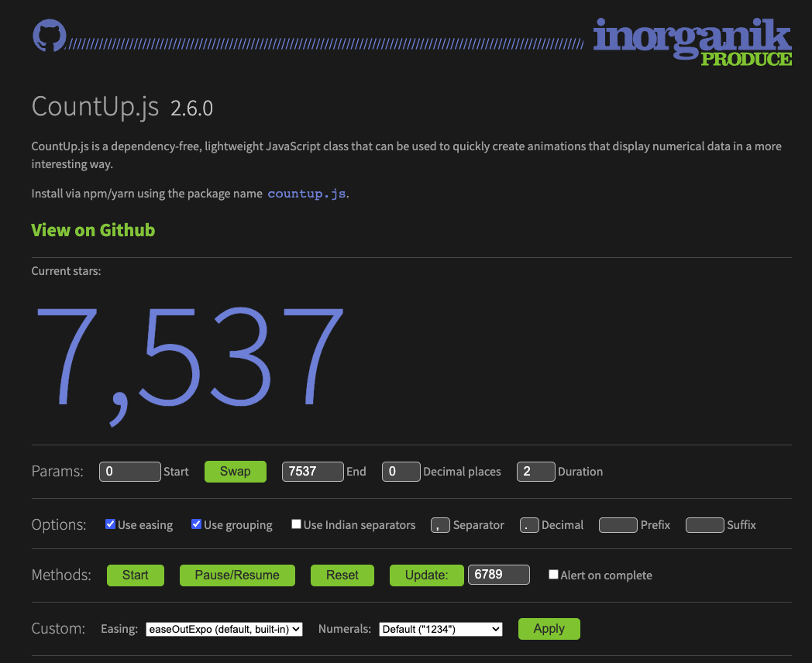Open the GitHub octocat icon link
Screen dimensions: 812x663
coord(49,35)
